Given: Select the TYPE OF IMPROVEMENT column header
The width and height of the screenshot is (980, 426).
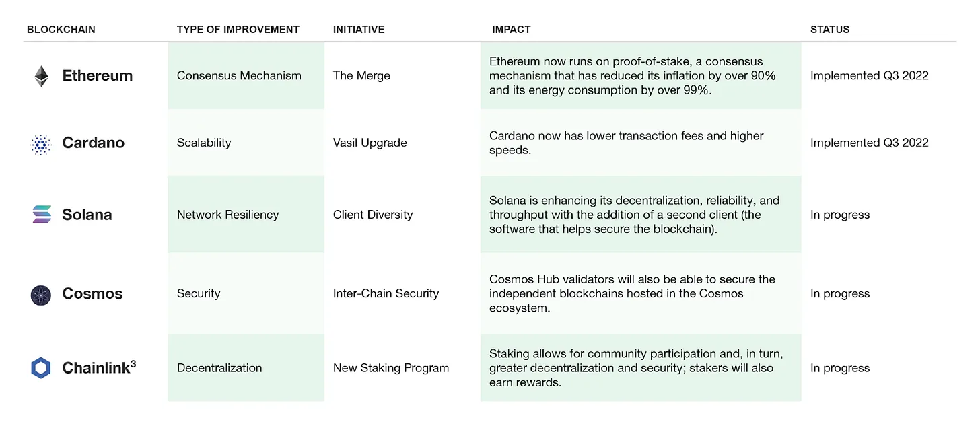Looking at the screenshot, I should pos(238,30).
